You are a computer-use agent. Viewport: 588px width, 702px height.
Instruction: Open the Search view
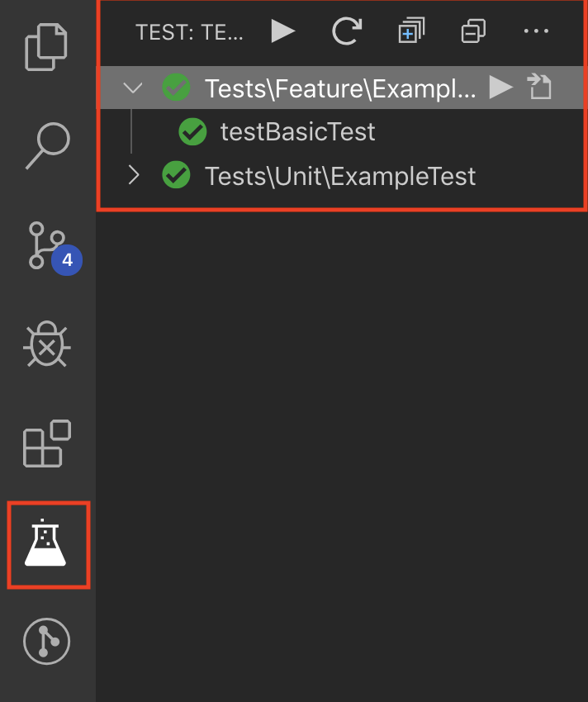pyautogui.click(x=47, y=146)
